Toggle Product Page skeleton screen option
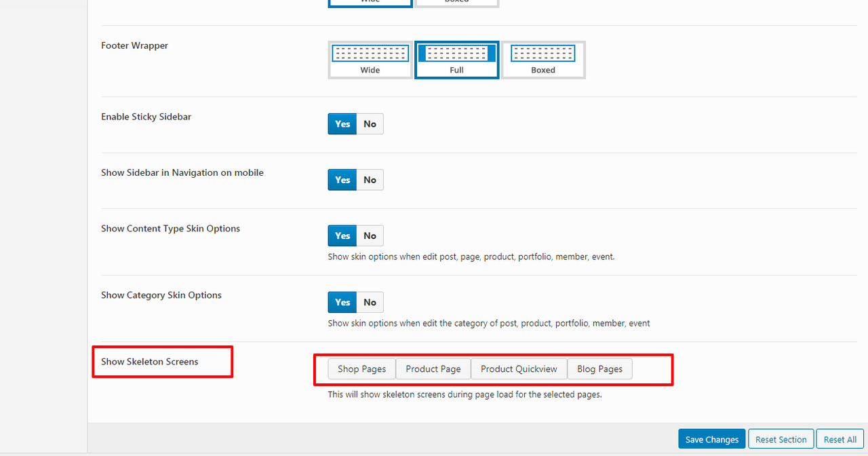Image resolution: width=868 pixels, height=456 pixels. pyautogui.click(x=433, y=369)
